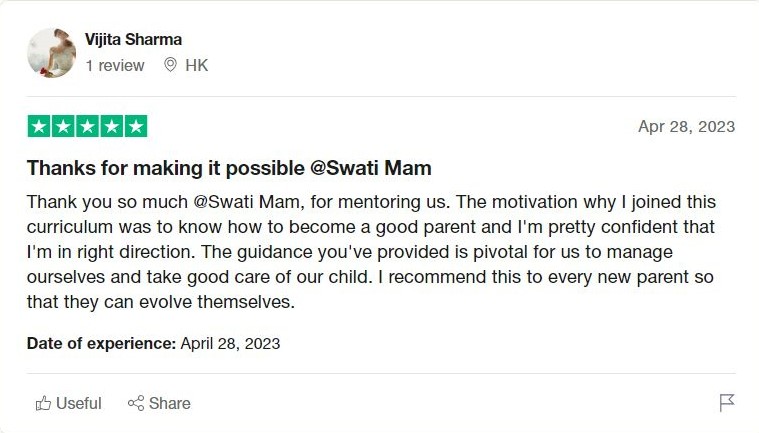Click the Share network icon
Viewport: 759px width, 433px height.
point(136,403)
